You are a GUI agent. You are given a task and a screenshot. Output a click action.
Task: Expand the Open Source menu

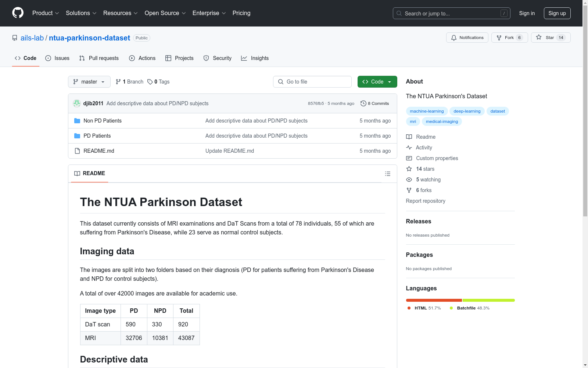(x=165, y=13)
